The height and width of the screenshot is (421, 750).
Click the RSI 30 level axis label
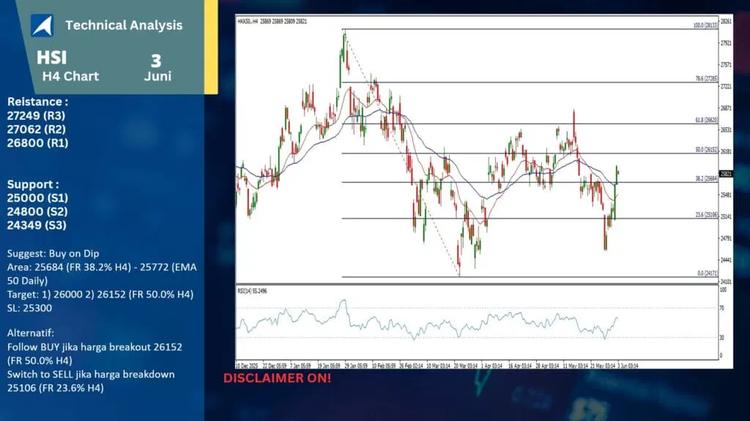(722, 338)
